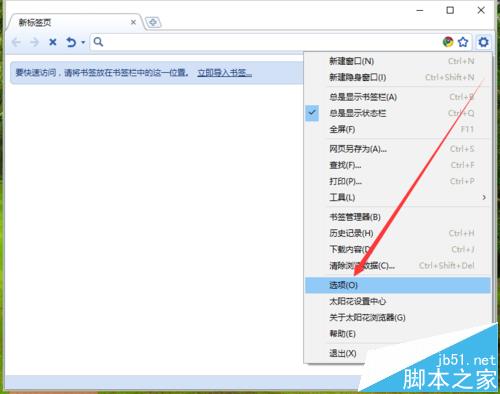The height and width of the screenshot is (394, 500).
Task: Open 关于太阳花浏览器(G) item
Action: click(x=398, y=317)
